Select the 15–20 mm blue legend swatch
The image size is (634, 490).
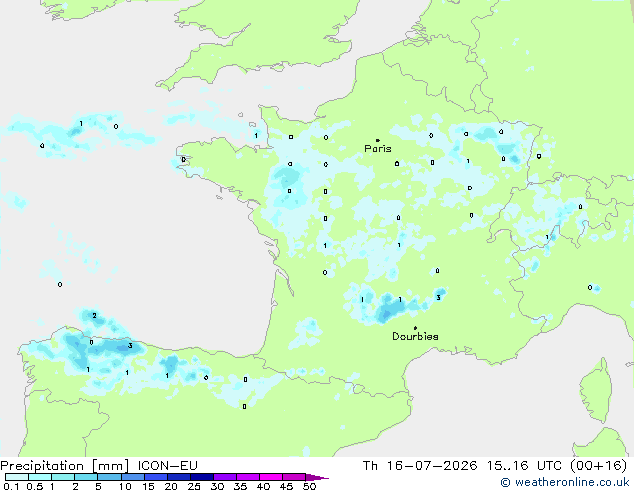point(155,477)
